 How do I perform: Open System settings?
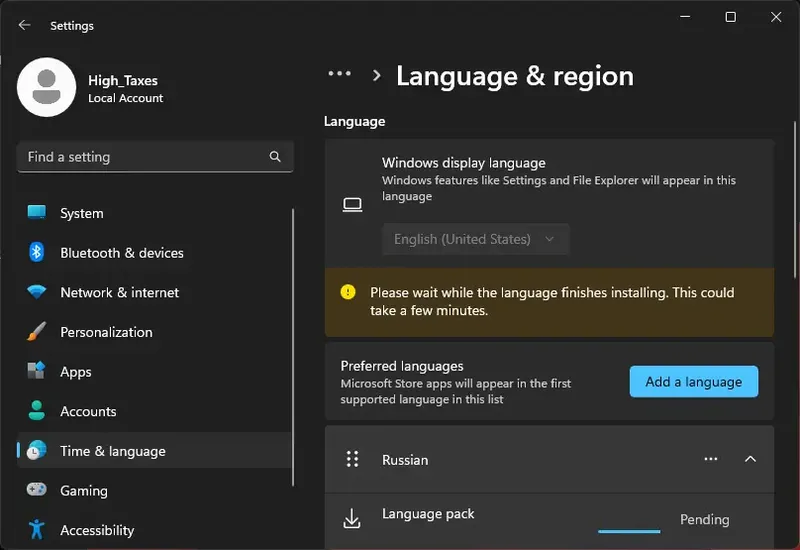(155, 213)
